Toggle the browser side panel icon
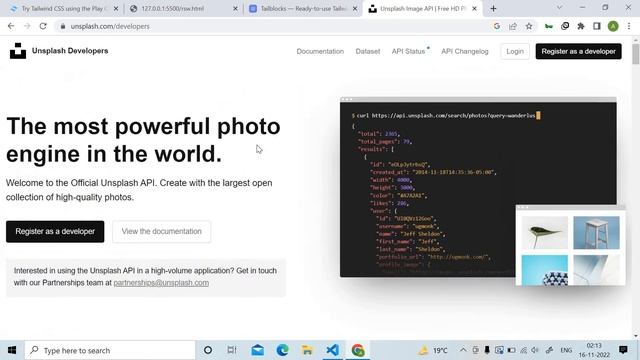 coord(597,26)
